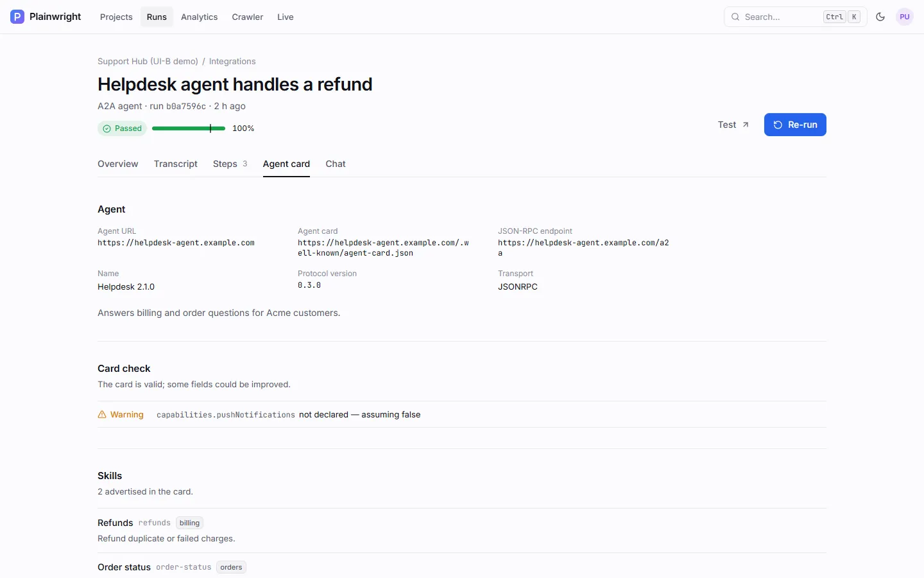Image resolution: width=924 pixels, height=578 pixels.
Task: Click protocol version 0.3.0
Action: click(x=309, y=285)
